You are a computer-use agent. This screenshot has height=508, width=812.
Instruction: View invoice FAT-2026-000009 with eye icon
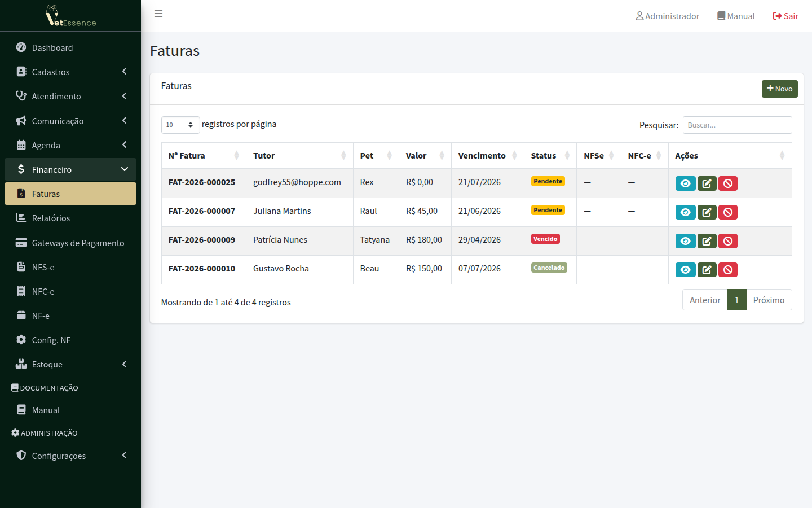coord(685,241)
